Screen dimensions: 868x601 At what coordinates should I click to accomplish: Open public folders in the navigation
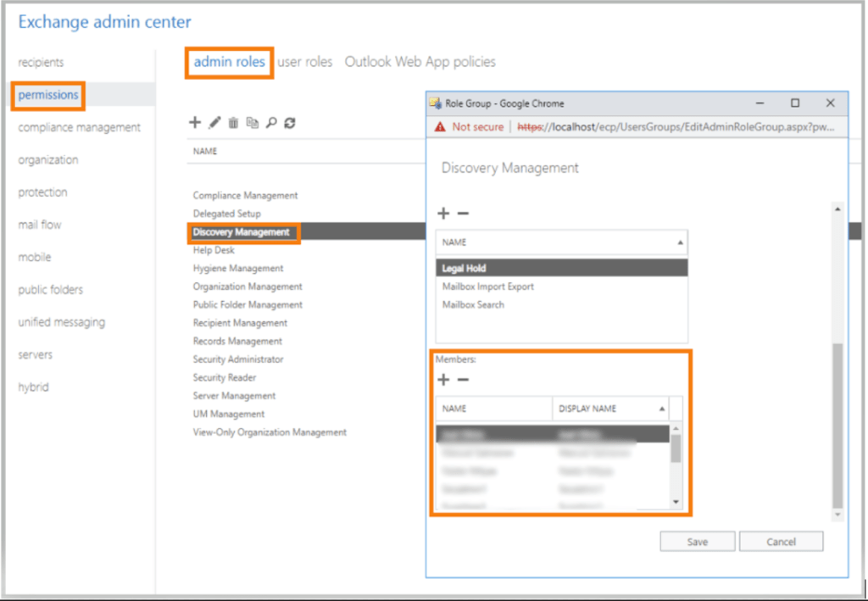[x=50, y=290]
